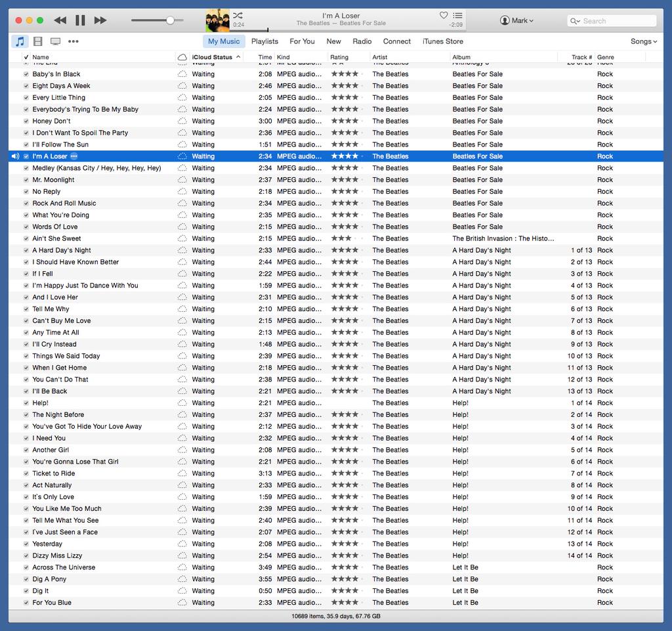Viewport: 672px width, 631px height.
Task: Click star rating of Ain't She Sweet
Action: click(x=346, y=238)
